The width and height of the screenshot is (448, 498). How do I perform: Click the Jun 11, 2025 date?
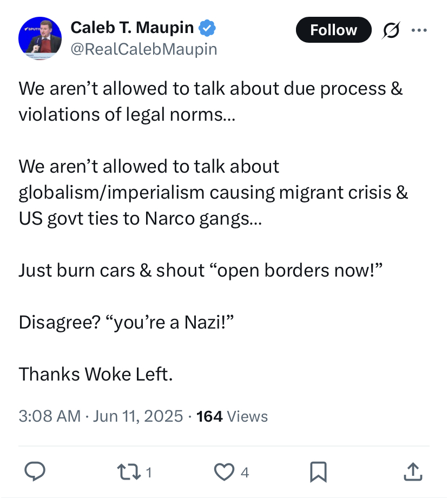click(x=138, y=416)
